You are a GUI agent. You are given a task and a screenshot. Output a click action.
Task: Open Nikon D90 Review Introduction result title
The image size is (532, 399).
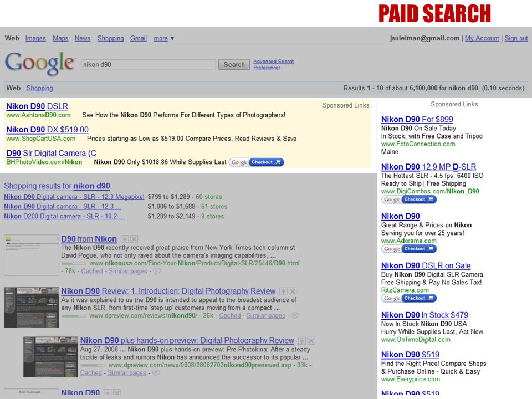(168, 291)
